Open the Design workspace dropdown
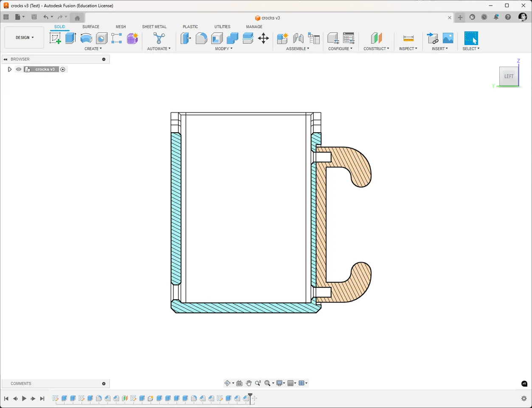The width and height of the screenshot is (532, 408). (x=24, y=37)
